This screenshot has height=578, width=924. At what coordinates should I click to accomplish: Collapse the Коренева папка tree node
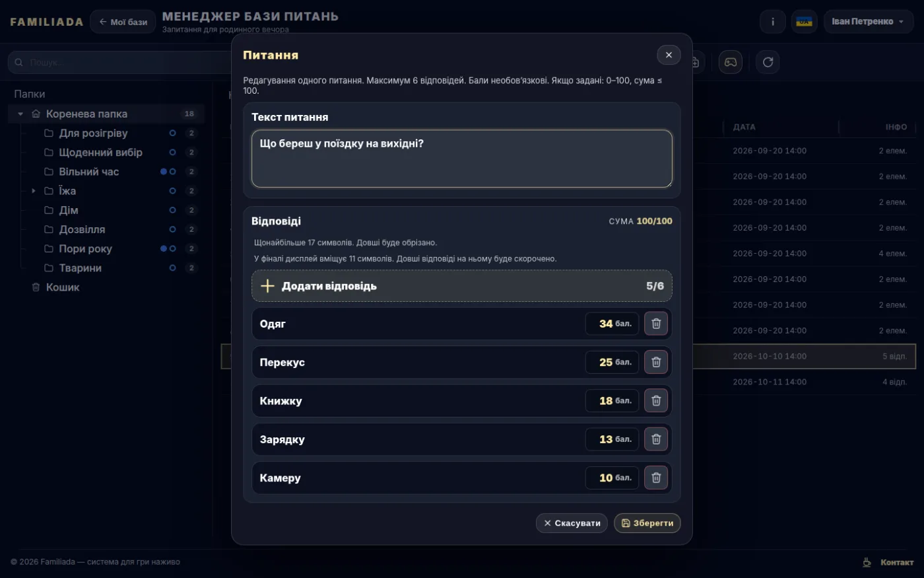[x=20, y=114]
